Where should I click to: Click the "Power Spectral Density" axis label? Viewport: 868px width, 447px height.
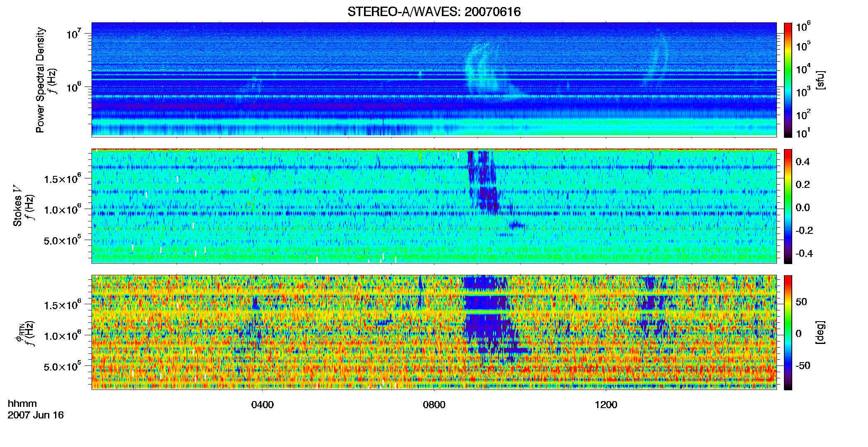tap(40, 80)
